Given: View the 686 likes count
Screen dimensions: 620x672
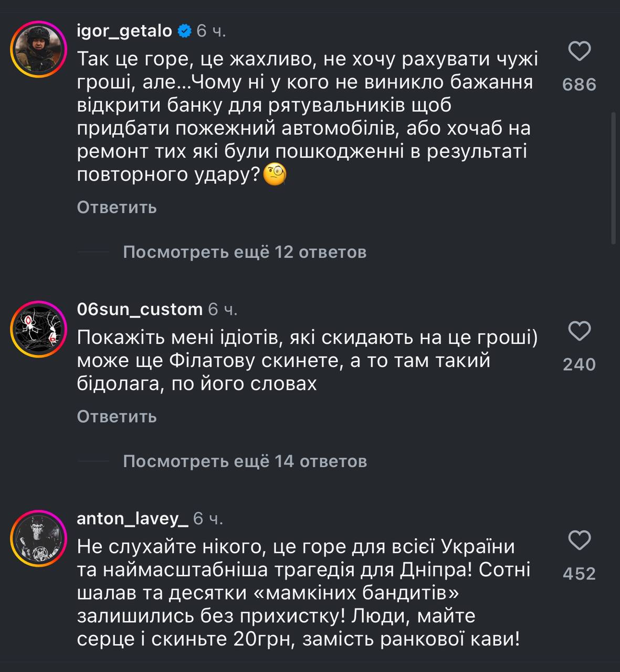Looking at the screenshot, I should (579, 85).
